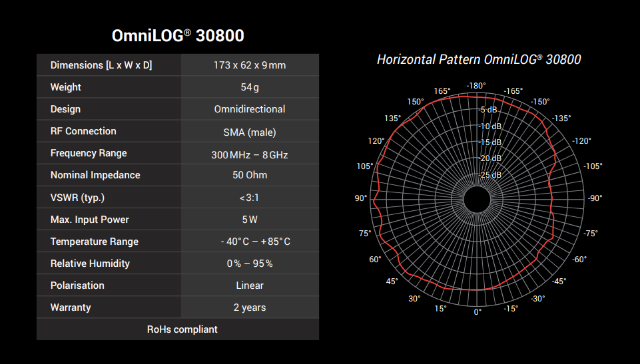Image resolution: width=640 pixels, height=364 pixels.
Task: Click the Omnidirectional design value
Action: (x=250, y=109)
